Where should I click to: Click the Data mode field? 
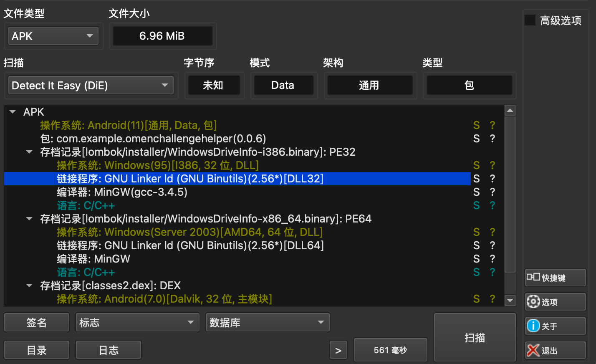click(283, 85)
